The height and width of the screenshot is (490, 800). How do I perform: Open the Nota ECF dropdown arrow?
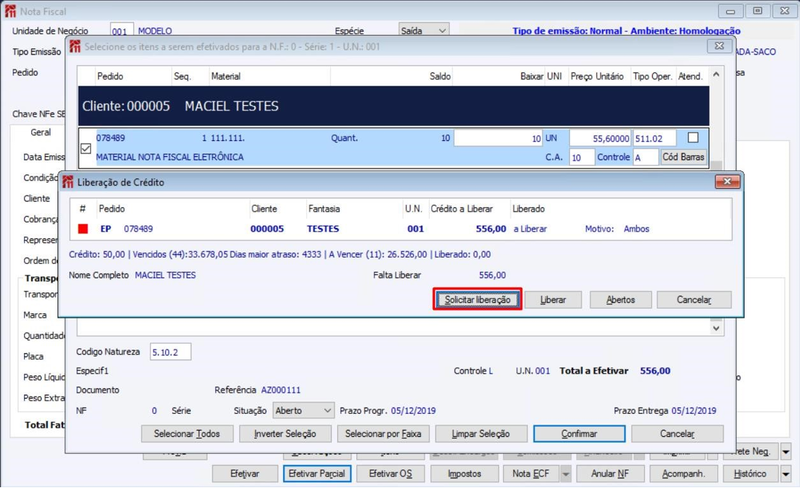pyautogui.click(x=565, y=474)
